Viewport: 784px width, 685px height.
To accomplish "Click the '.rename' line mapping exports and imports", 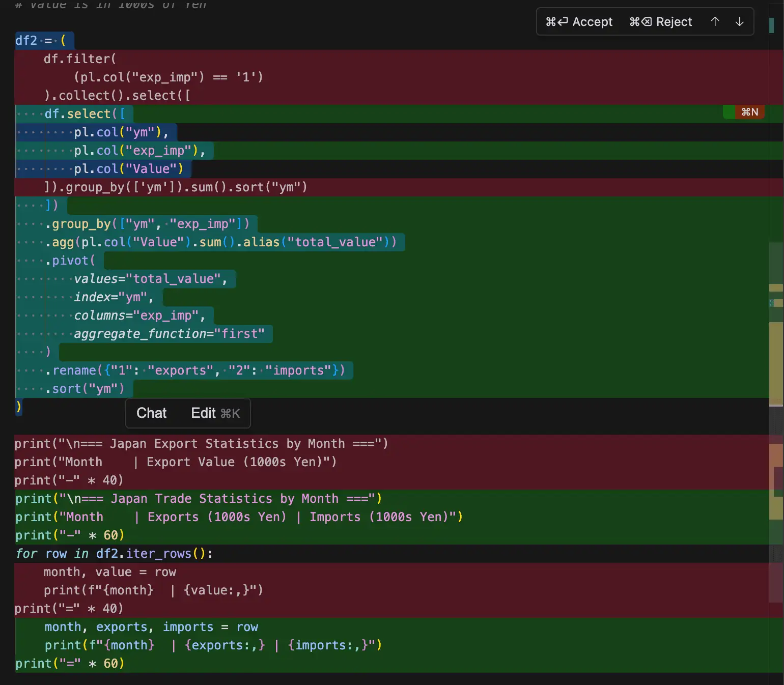I will [194, 370].
